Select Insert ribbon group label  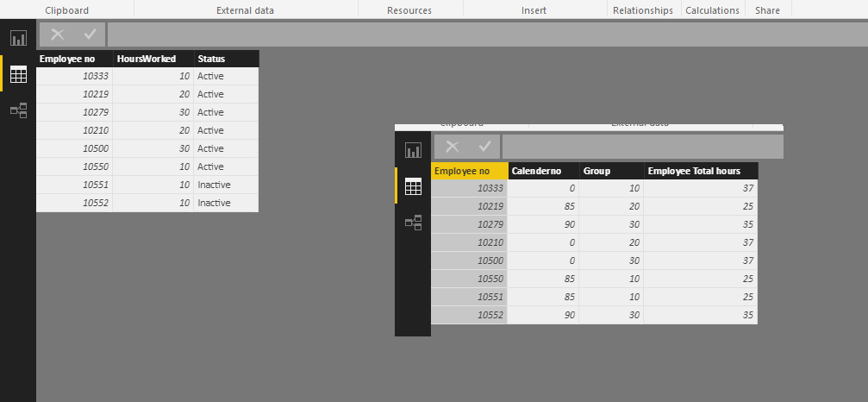point(534,10)
